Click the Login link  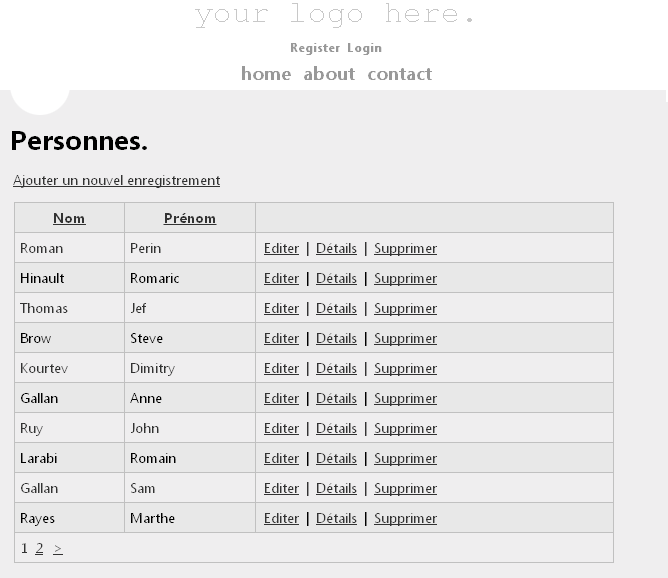(364, 48)
